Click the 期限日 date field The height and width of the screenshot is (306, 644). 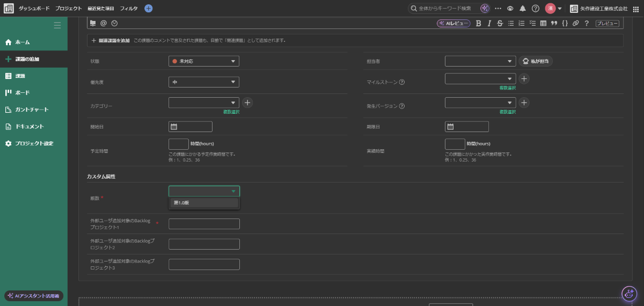point(467,127)
